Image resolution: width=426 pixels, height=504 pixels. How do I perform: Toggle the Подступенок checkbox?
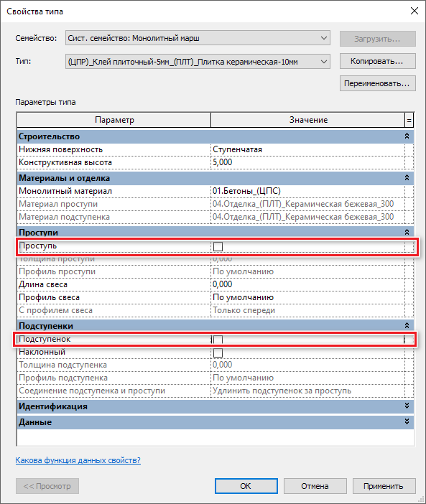pyautogui.click(x=218, y=340)
